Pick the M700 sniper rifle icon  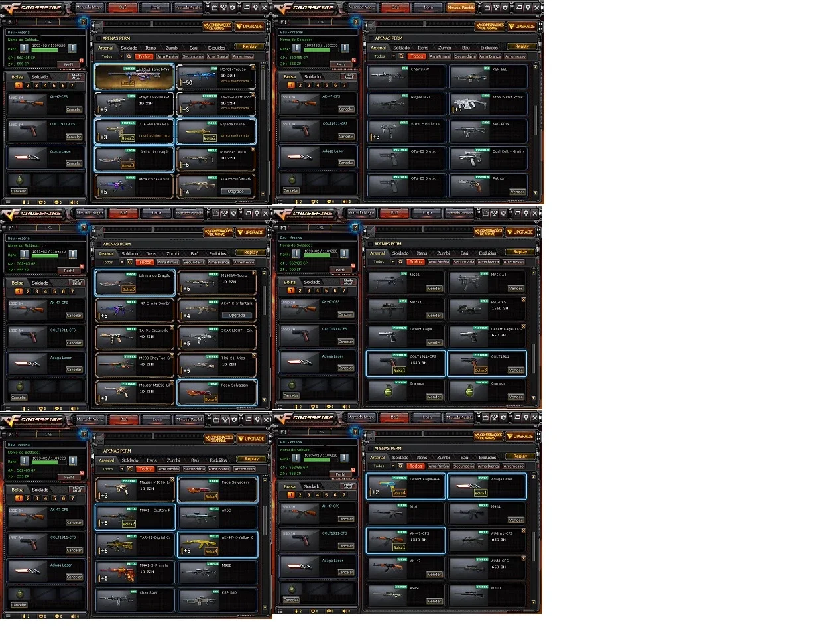[469, 594]
